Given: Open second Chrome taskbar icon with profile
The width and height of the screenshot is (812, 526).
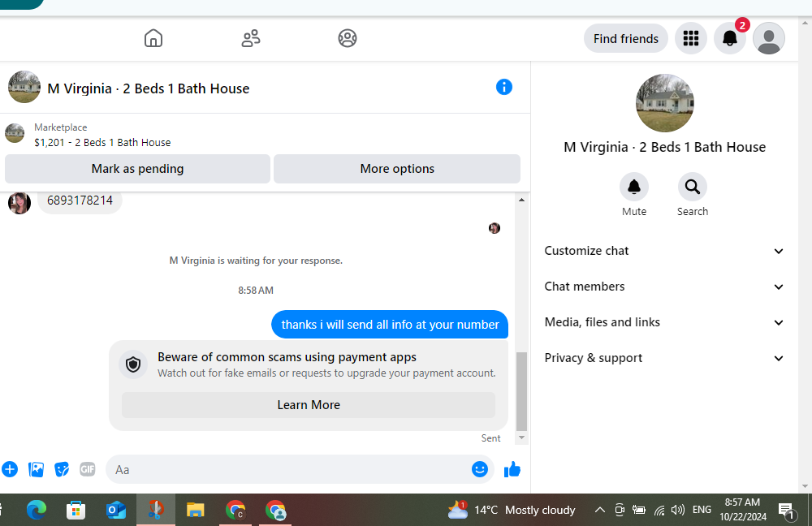Looking at the screenshot, I should tap(275, 511).
